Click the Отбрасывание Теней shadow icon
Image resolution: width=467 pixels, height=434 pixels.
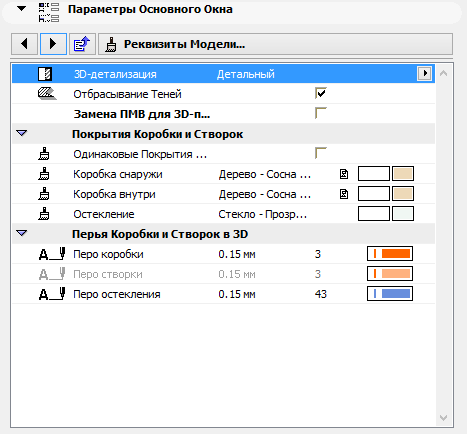tap(47, 94)
